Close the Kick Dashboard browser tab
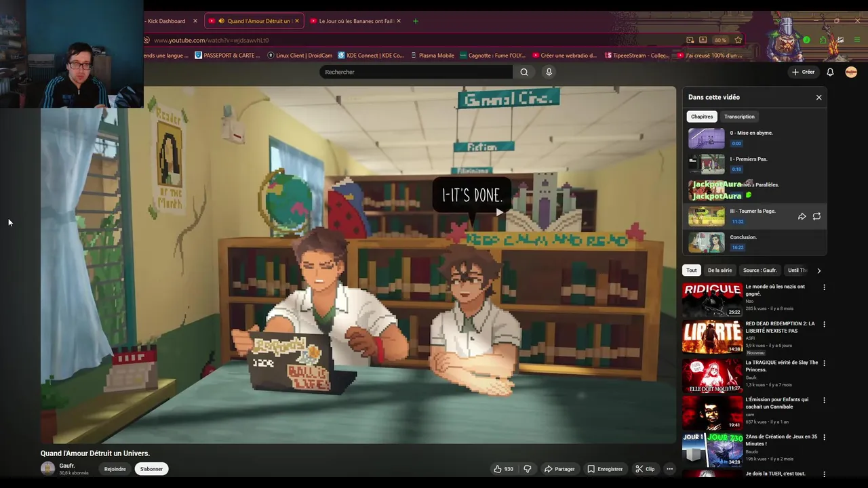 [x=195, y=21]
